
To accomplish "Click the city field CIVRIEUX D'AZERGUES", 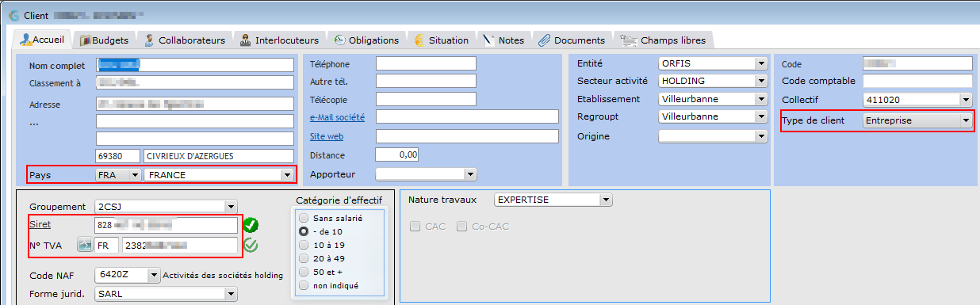I will (219, 156).
